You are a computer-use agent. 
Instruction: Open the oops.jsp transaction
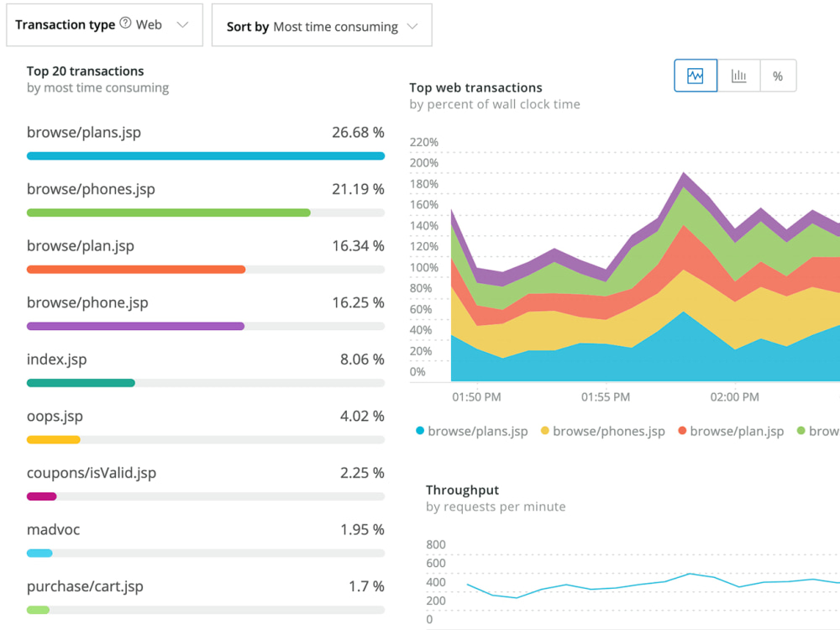[55, 417]
